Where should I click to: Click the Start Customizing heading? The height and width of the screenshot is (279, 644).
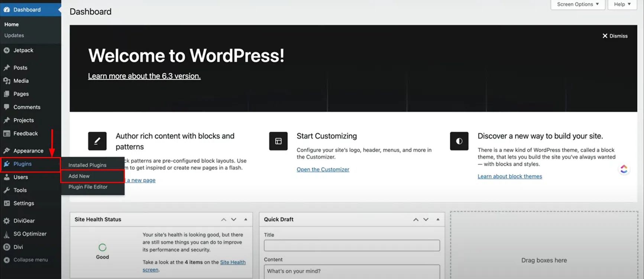pos(327,136)
